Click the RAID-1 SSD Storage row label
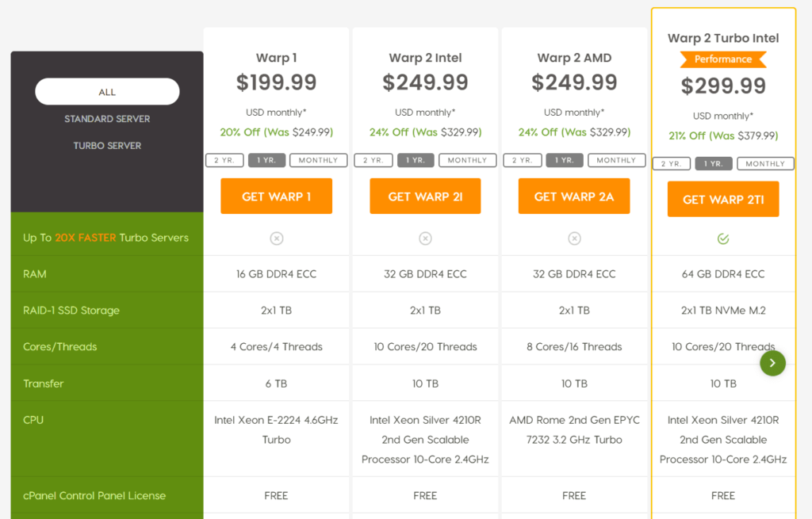 tap(71, 311)
